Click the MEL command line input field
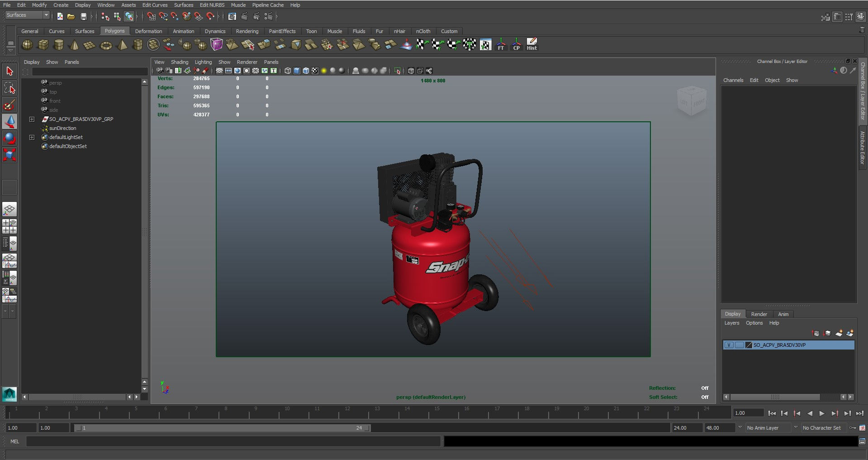The image size is (868, 460). pos(233,441)
